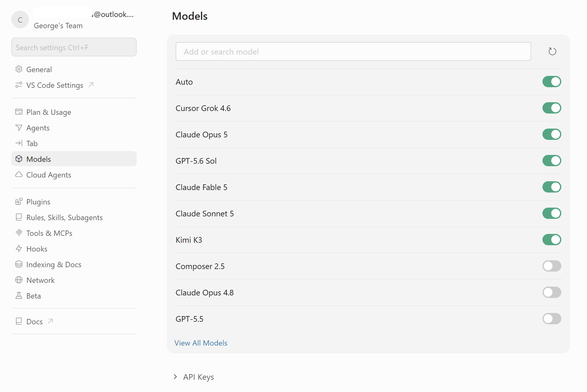This screenshot has width=587, height=392.
Task: Click the George's Team label
Action: pos(58,26)
